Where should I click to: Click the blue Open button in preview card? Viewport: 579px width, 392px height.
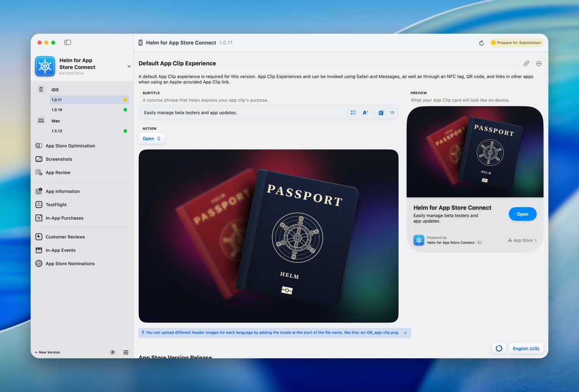pyautogui.click(x=523, y=214)
